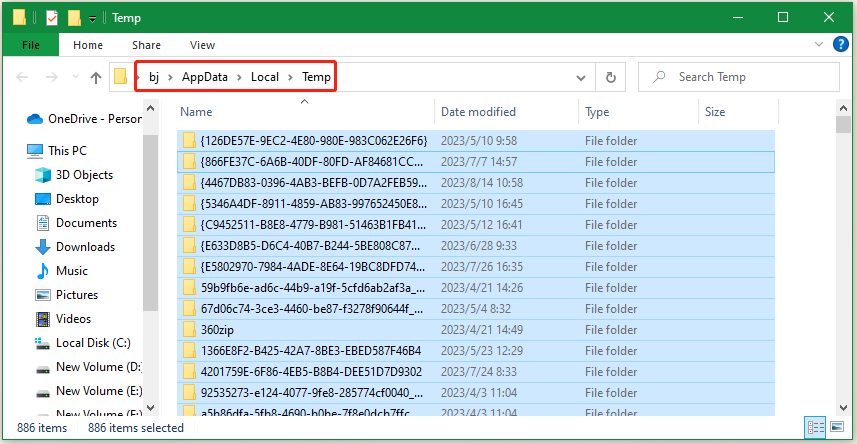This screenshot has width=857, height=444.
Task: Click the Back navigation arrow
Action: tap(22, 77)
